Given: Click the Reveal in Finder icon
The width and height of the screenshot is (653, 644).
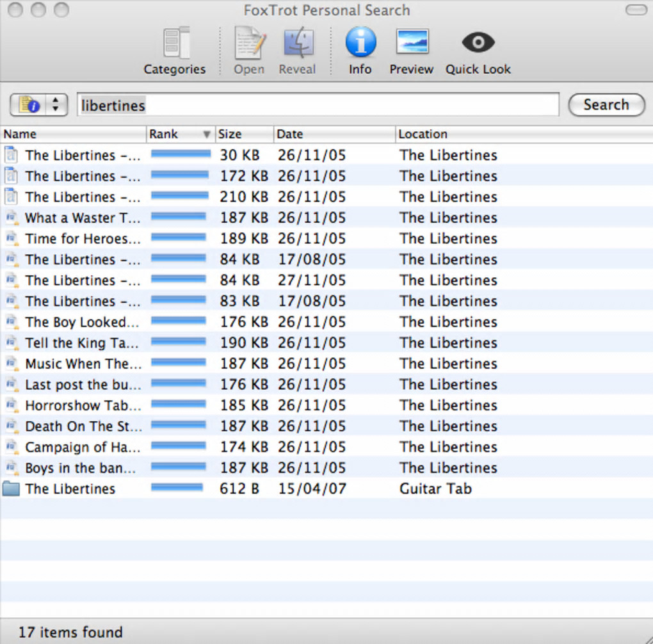Looking at the screenshot, I should coord(298,42).
